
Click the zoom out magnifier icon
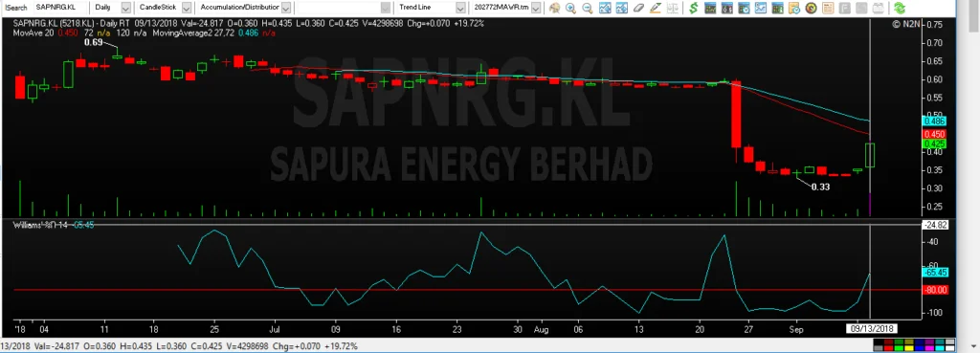pyautogui.click(x=588, y=8)
